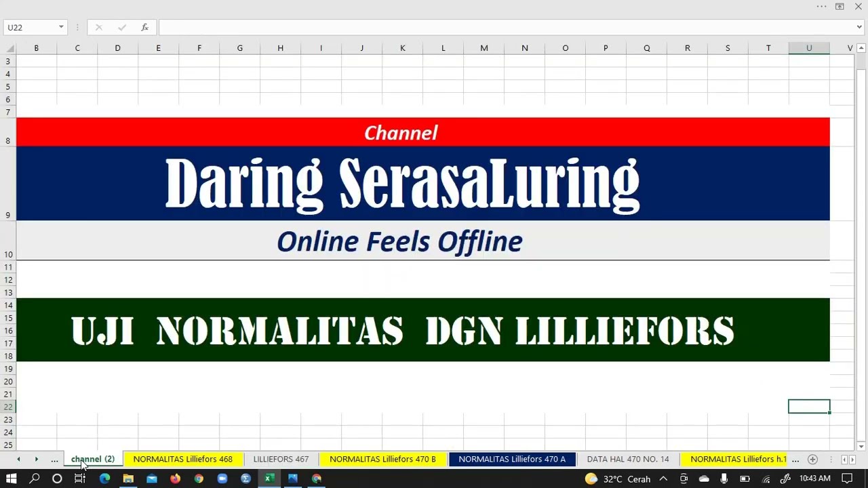Viewport: 868px width, 488px height.
Task: Add a new sheet with plus button
Action: 812,460
